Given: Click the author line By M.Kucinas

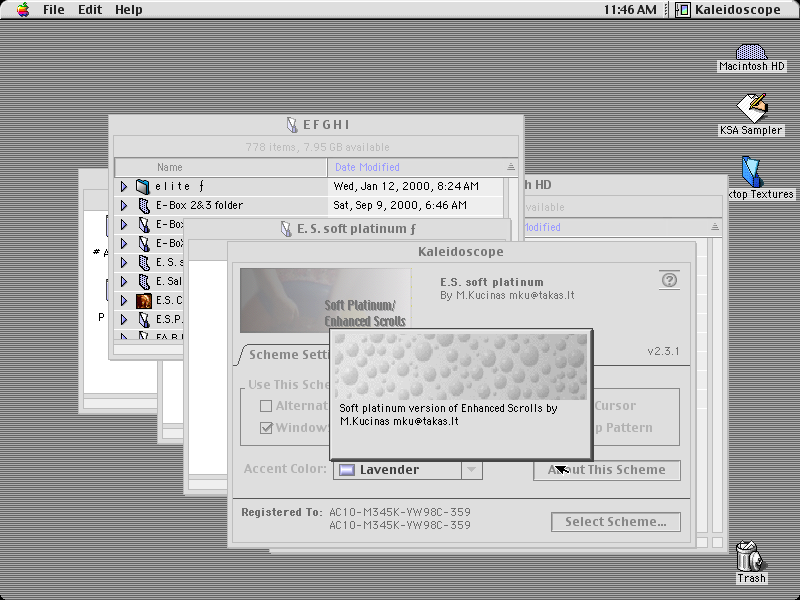Looking at the screenshot, I should pyautogui.click(x=507, y=295).
